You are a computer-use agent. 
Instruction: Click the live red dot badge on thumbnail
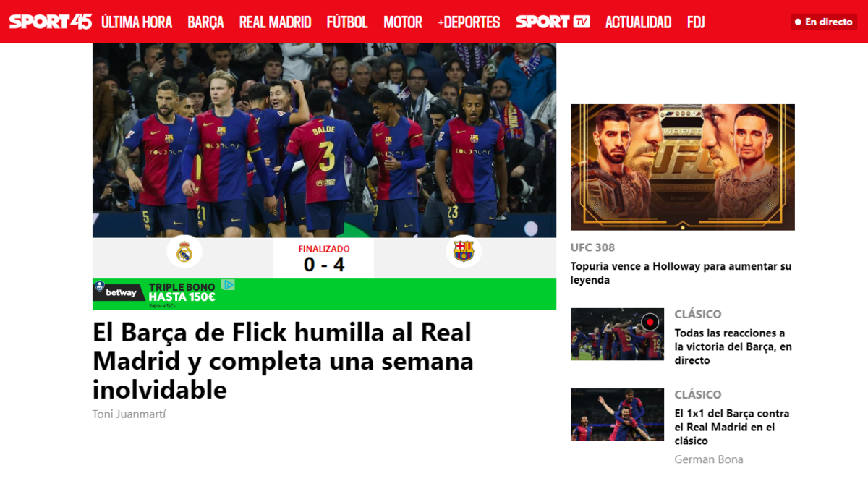coord(650,322)
